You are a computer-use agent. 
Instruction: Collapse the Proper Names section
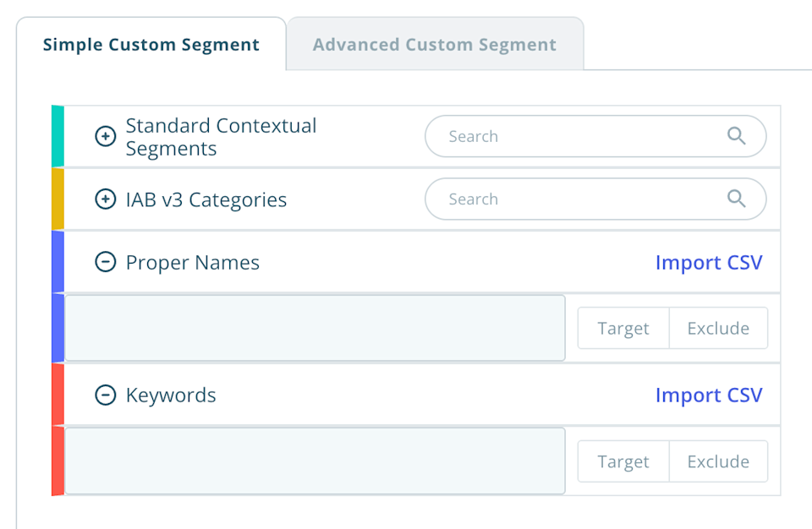pyautogui.click(x=105, y=262)
